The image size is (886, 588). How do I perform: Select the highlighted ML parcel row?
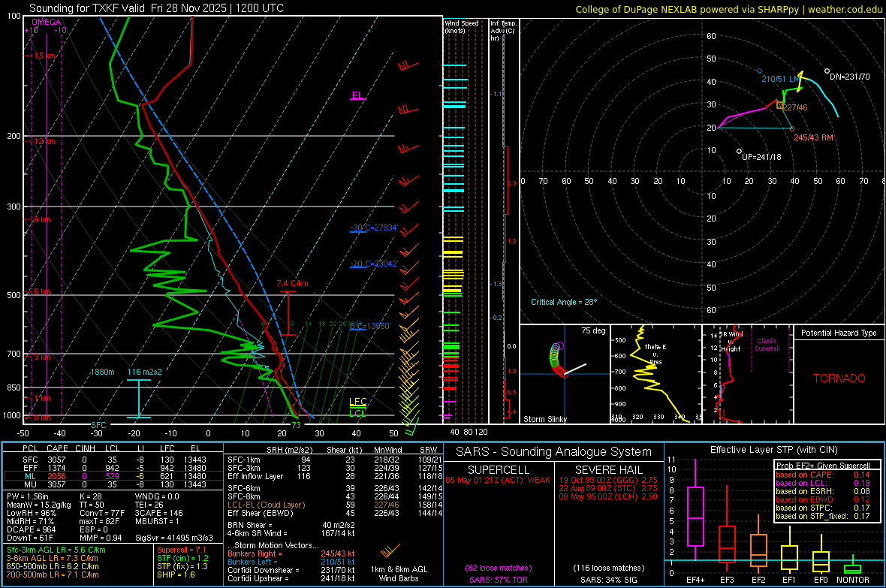click(x=113, y=476)
